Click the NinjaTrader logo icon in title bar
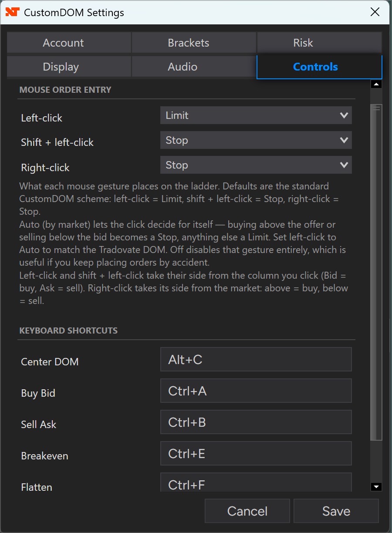 click(13, 12)
